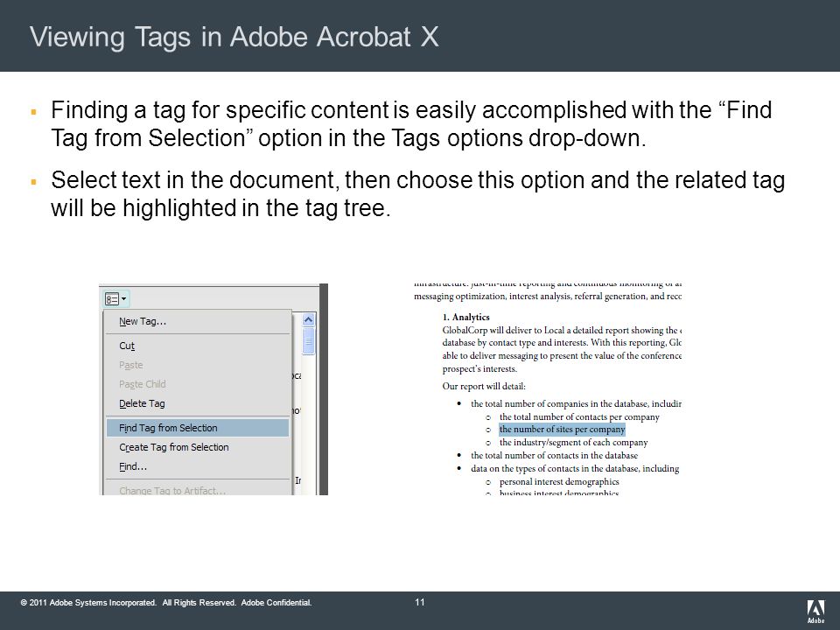Click the scroll up arrow in Tags panel

(x=308, y=320)
